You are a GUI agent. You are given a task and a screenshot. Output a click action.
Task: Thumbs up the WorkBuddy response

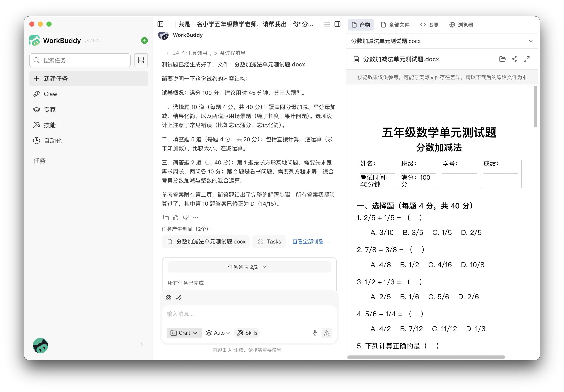[176, 217]
